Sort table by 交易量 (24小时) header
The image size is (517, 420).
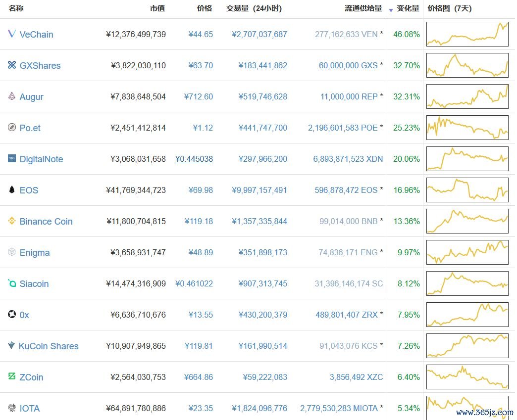pos(254,8)
